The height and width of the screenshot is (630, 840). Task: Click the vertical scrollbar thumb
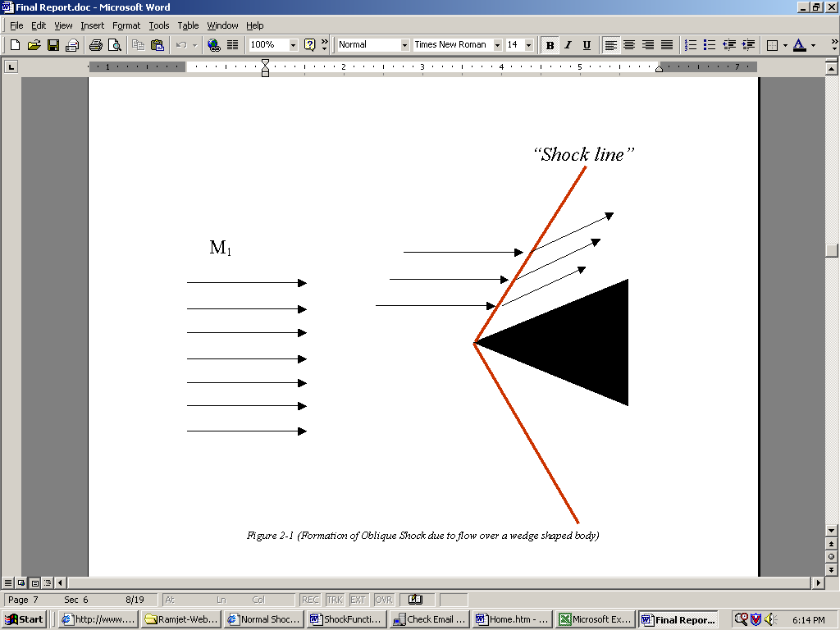pos(832,251)
